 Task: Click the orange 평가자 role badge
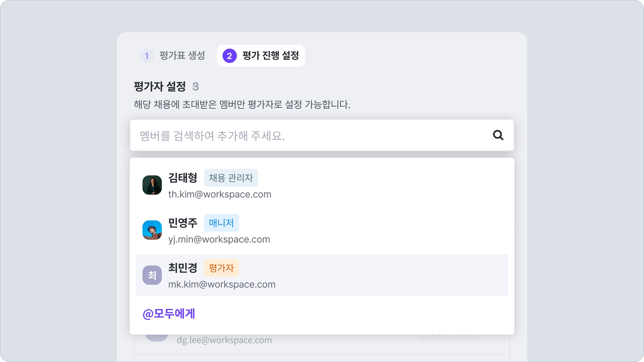coord(221,268)
